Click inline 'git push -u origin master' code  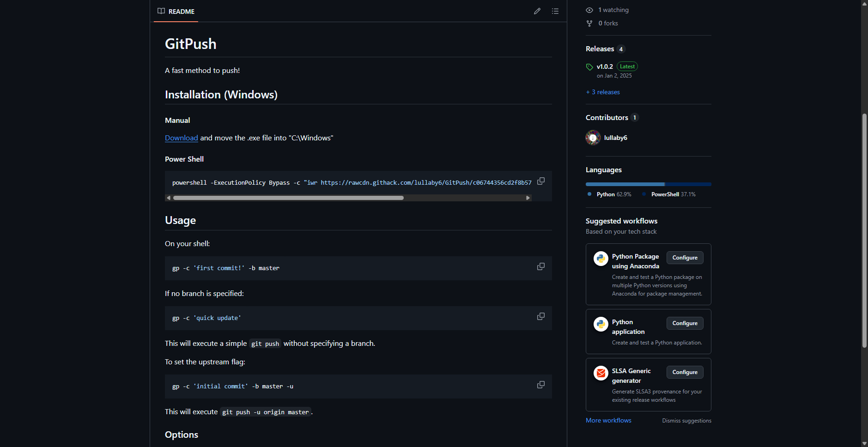point(265,412)
